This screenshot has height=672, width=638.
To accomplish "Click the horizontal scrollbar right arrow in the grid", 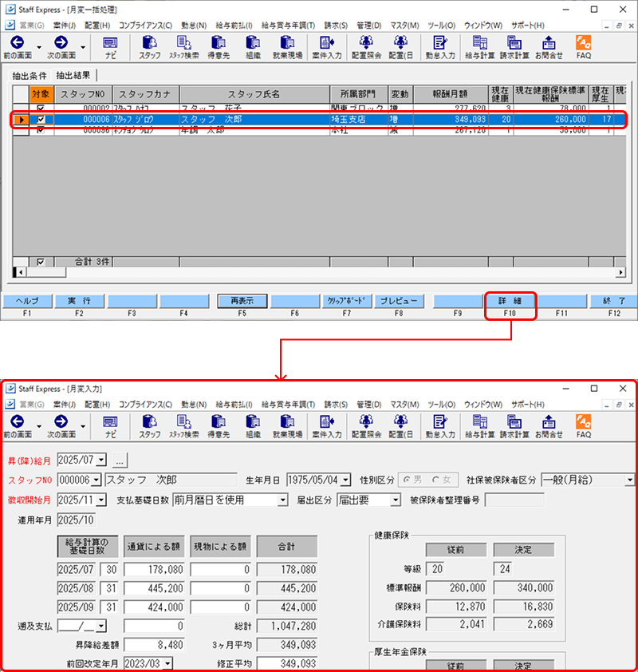I will (x=620, y=272).
